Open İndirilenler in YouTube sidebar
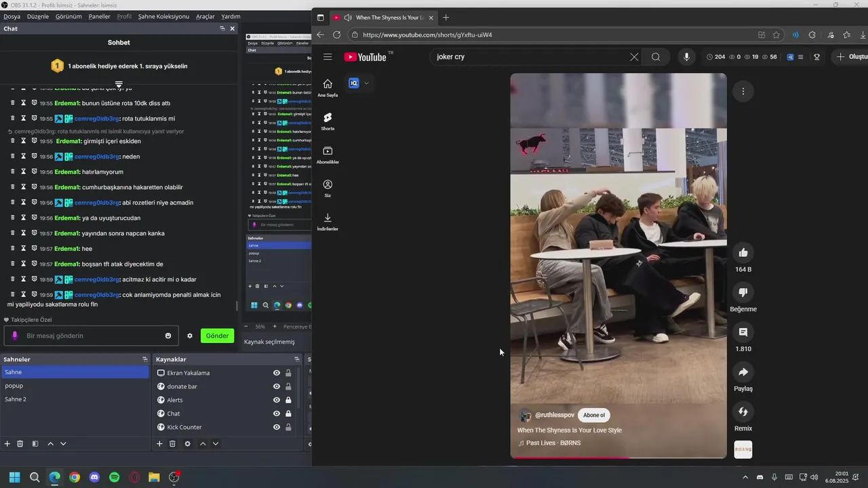The image size is (868, 488). 328,222
